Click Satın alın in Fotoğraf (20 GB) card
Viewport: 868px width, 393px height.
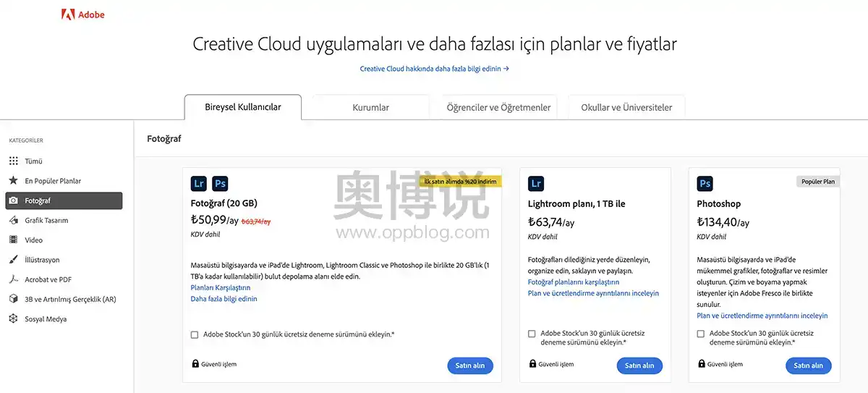[x=470, y=365]
